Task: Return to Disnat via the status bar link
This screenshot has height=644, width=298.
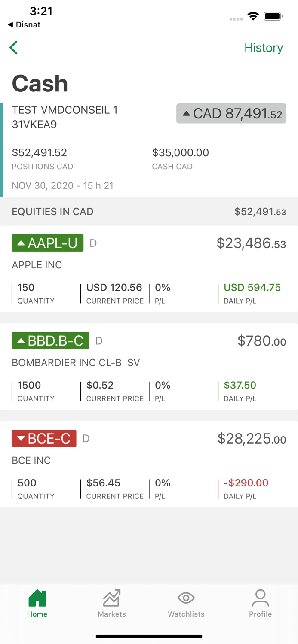Action: (x=24, y=25)
